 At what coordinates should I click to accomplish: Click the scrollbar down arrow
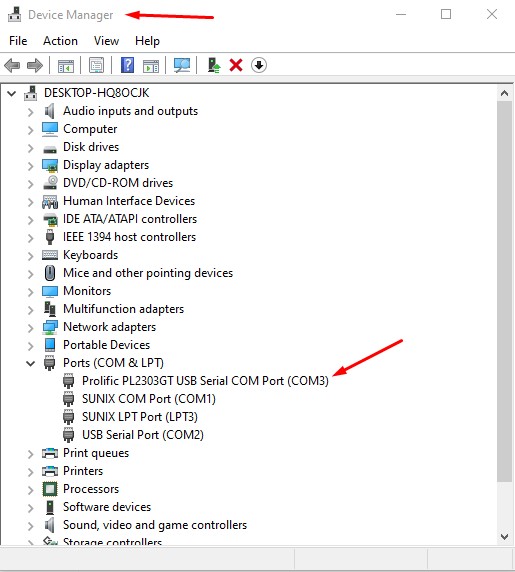(x=504, y=537)
